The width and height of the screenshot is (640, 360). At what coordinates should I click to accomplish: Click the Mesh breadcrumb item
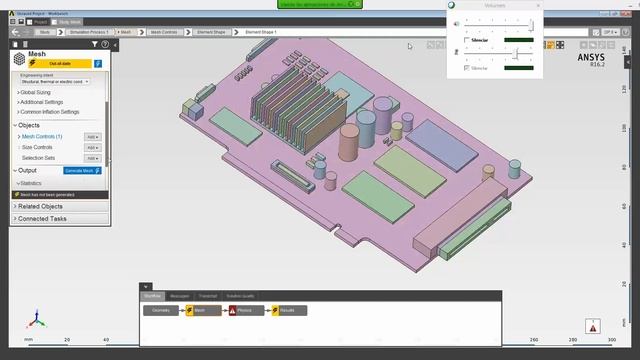point(125,32)
